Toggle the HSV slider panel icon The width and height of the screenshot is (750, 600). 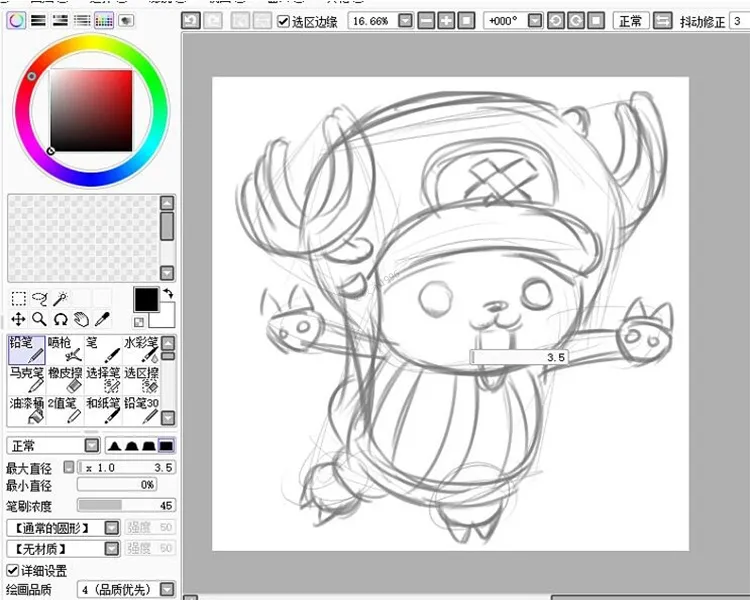tap(60, 20)
